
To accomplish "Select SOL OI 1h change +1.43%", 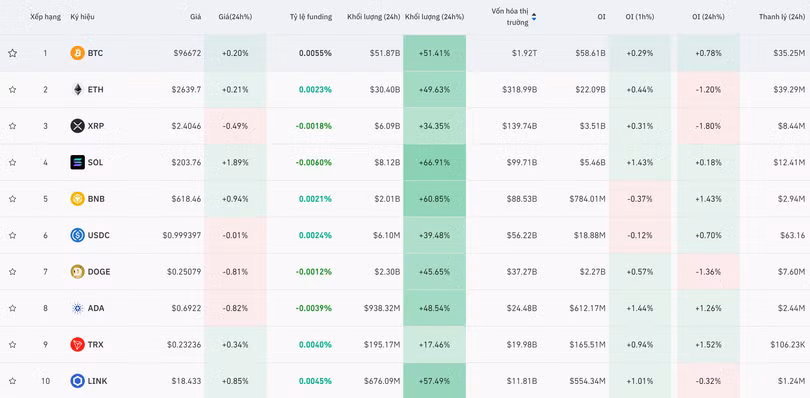I will [x=640, y=162].
